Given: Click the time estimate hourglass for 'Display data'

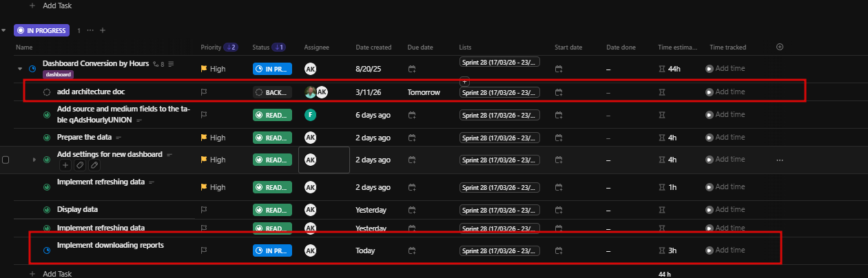Looking at the screenshot, I should pyautogui.click(x=663, y=210).
